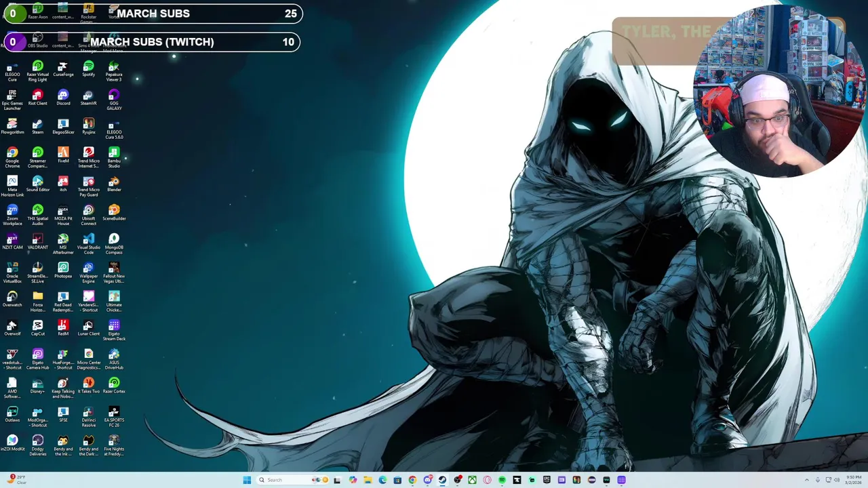Select the CapCut desktop icon
This screenshot has height=488, width=868.
pos(37,328)
